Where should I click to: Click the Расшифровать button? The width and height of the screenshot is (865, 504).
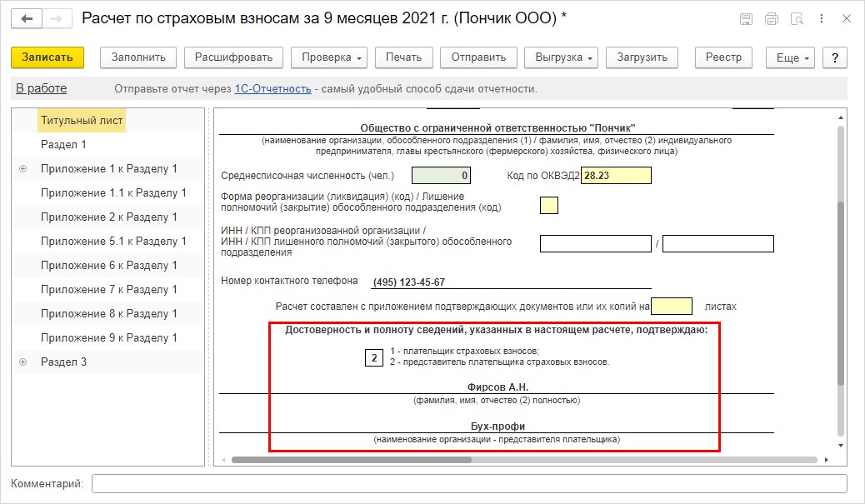tap(233, 57)
